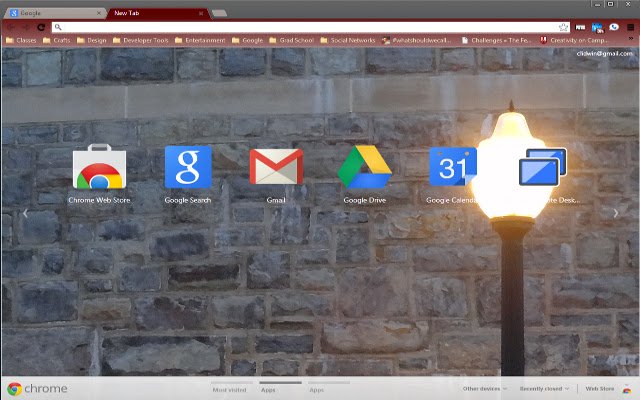Viewport: 640px width, 400px height.
Task: Reload the current page
Action: tap(41, 27)
